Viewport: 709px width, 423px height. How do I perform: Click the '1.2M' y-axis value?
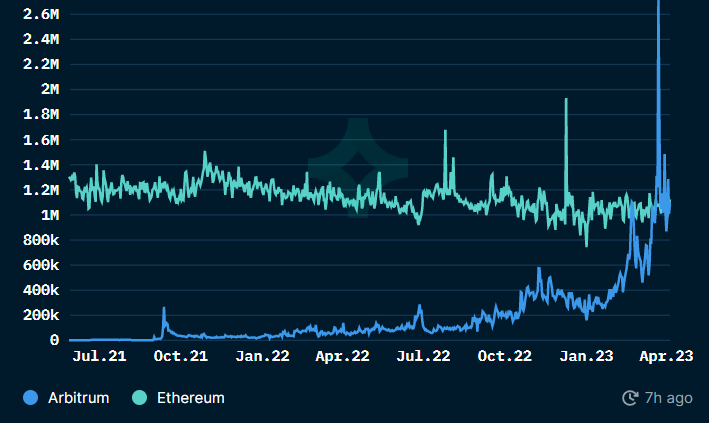41,190
